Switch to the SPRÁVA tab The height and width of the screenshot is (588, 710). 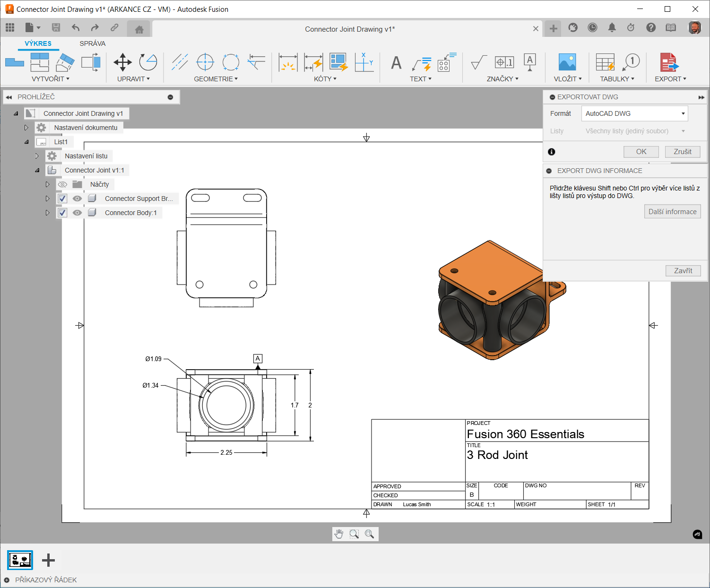click(x=92, y=43)
